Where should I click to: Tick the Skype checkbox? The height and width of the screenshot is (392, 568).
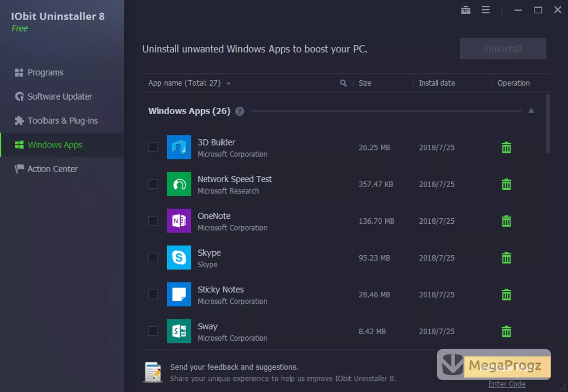pyautogui.click(x=153, y=257)
